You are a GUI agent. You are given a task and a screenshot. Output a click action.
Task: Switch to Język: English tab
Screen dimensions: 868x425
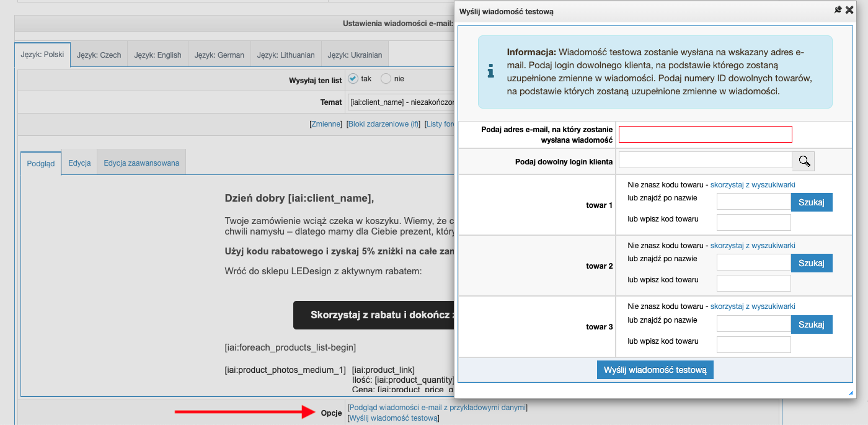157,55
